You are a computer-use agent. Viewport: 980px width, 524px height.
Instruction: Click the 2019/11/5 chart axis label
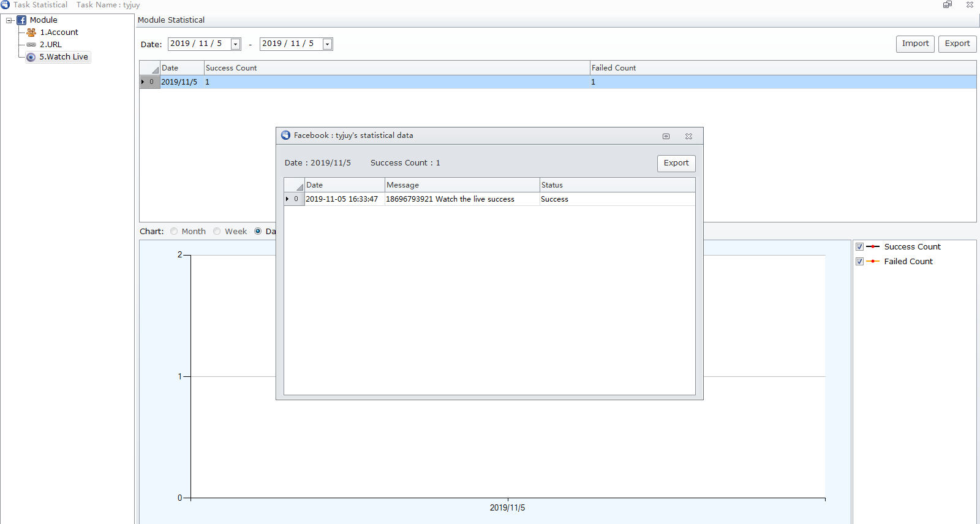coord(507,508)
